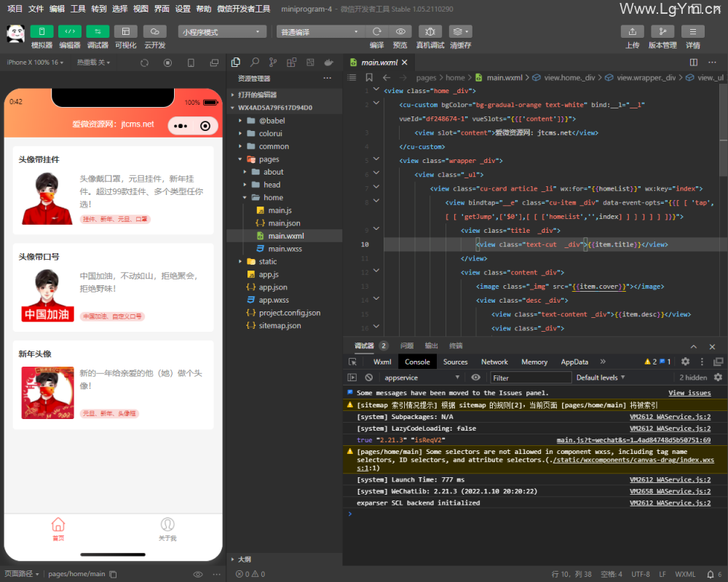Open the search magnifier icon in sidebar

point(254,62)
